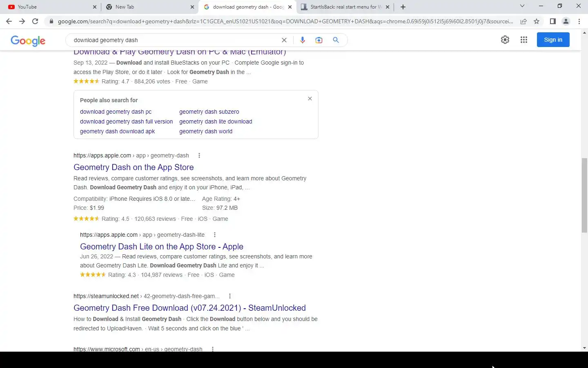Click the page vertical scrollbar thumb
The height and width of the screenshot is (368, 588).
[584, 195]
